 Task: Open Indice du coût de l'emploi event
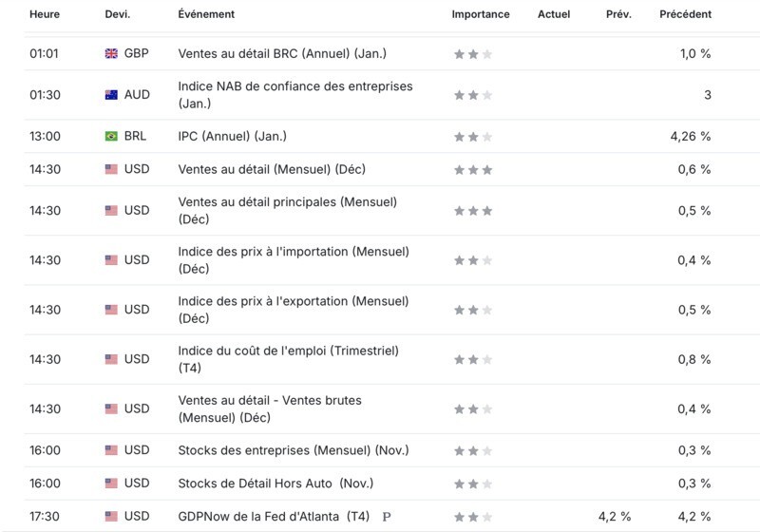tap(289, 359)
